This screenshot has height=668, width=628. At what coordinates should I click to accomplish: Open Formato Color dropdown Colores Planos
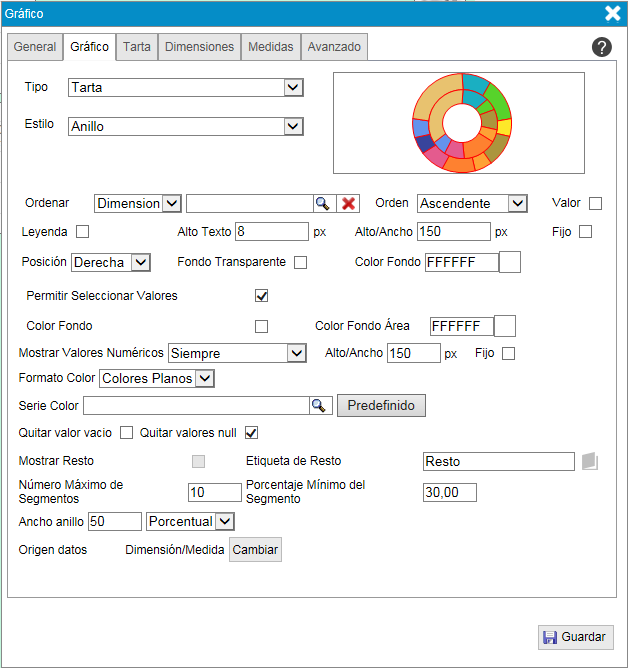(157, 378)
